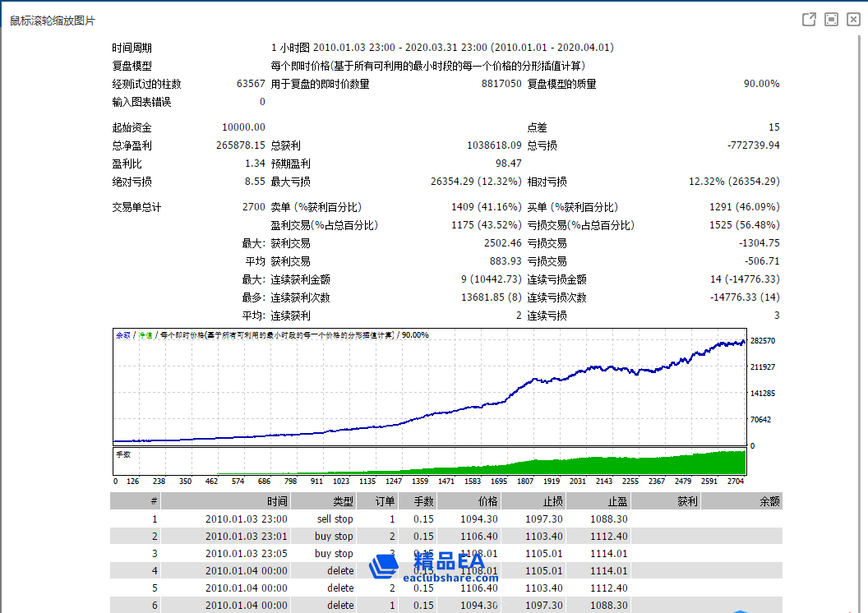Close the image viewer popup
This screenshot has width=868, height=613.
853,20
